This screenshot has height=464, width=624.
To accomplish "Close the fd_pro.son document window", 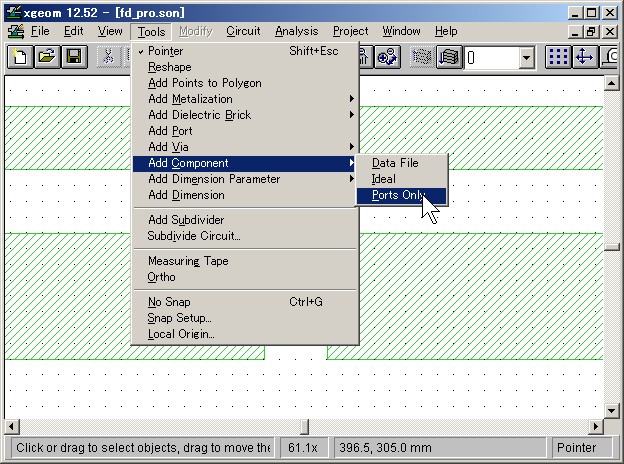I will [610, 31].
